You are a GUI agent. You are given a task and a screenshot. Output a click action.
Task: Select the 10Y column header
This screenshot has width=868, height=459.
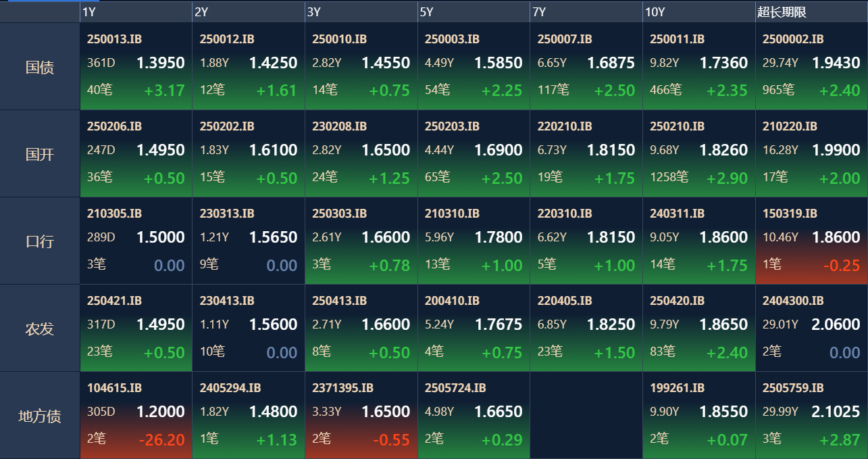pyautogui.click(x=698, y=12)
